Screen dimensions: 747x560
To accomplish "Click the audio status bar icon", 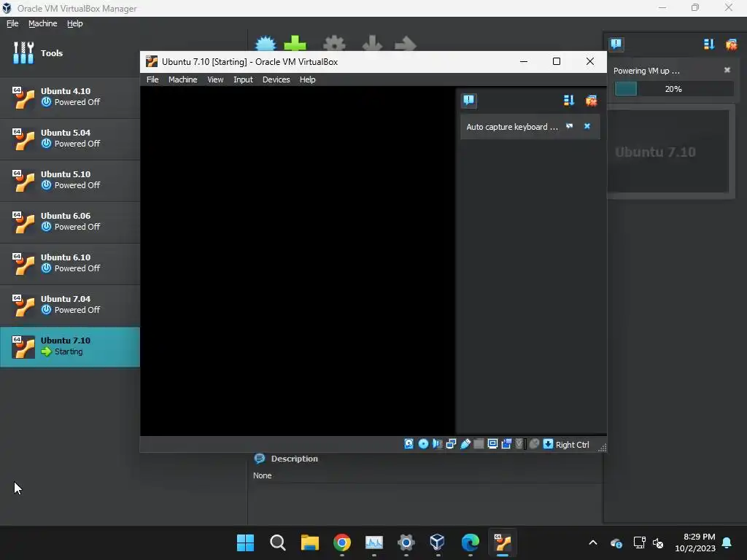I will (437, 444).
